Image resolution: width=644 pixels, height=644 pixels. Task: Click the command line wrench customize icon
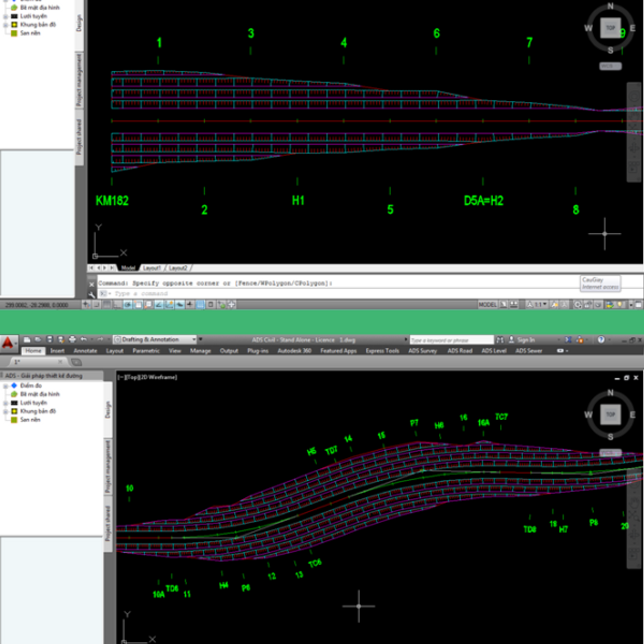pos(92,295)
